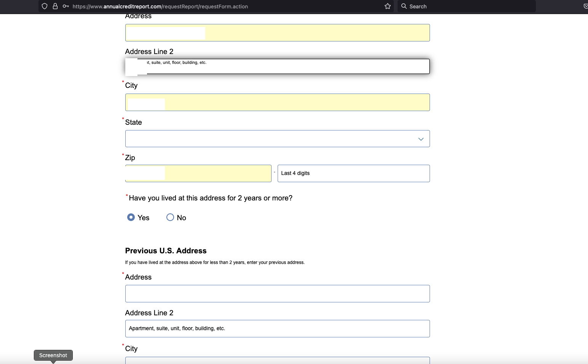This screenshot has height=364, width=588.
Task: Click the magnifying glass search icon
Action: click(404, 6)
